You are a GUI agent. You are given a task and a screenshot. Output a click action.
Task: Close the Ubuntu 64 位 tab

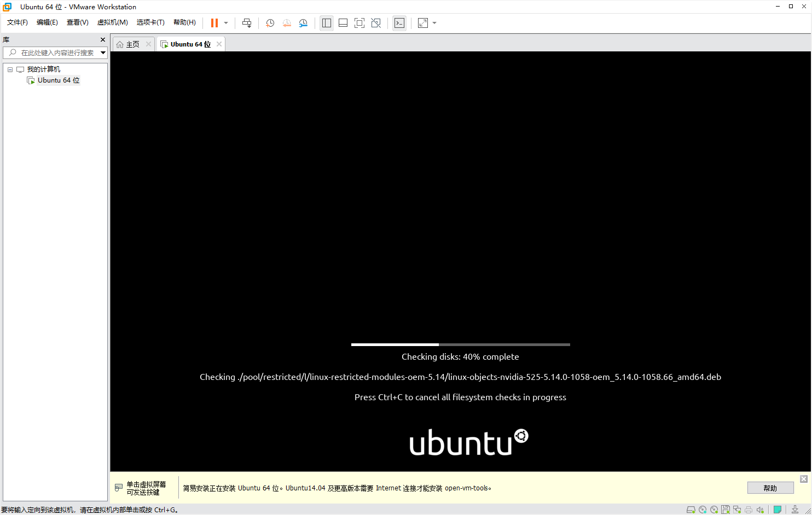pos(219,44)
